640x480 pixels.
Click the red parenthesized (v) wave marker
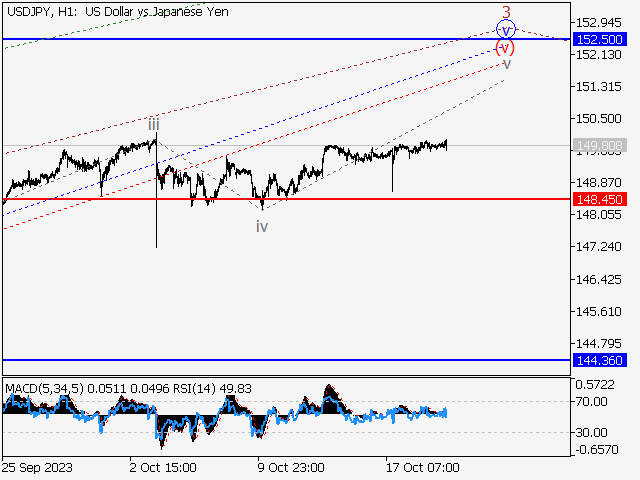coord(505,48)
